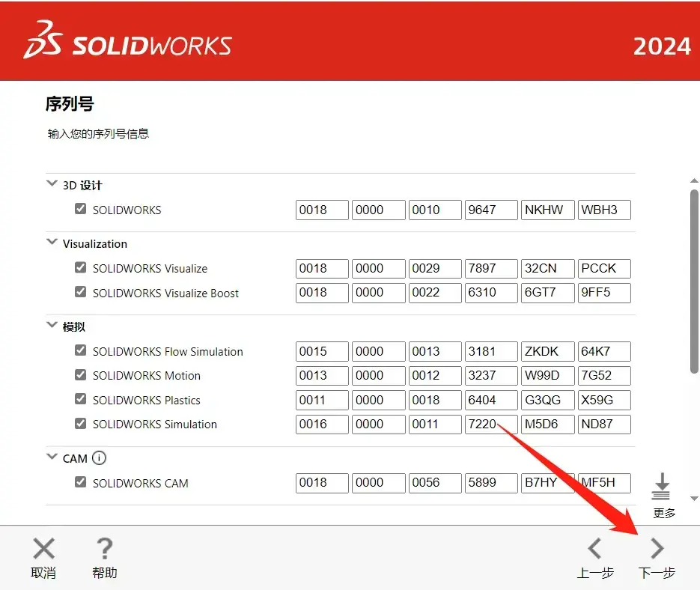Click the 更多 download more icon

[661, 487]
